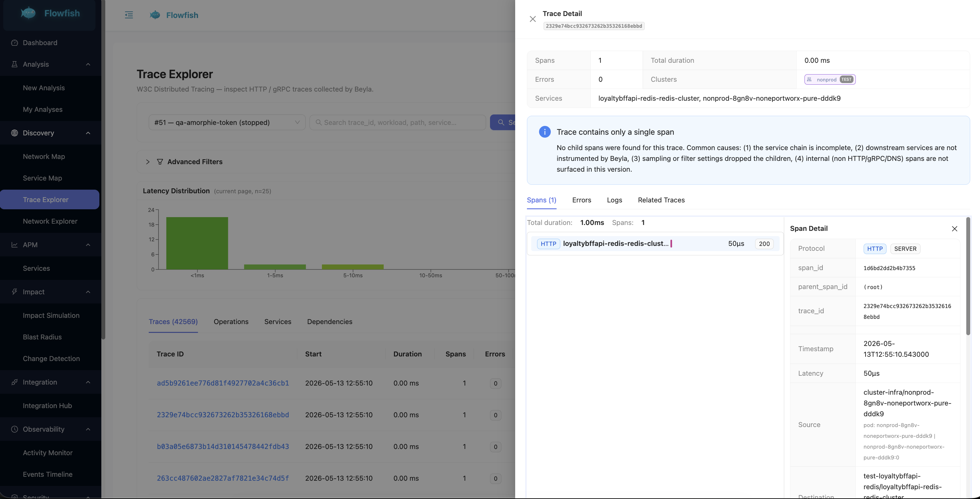
Task: Open trace 2329e74bcc932673262b35326168ebbd link
Action: coord(223,415)
